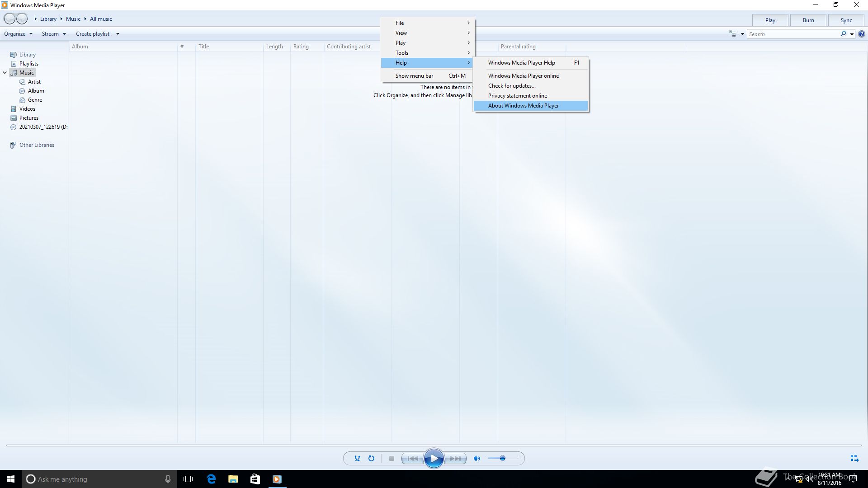Open Task View on the taskbar

coord(188,479)
